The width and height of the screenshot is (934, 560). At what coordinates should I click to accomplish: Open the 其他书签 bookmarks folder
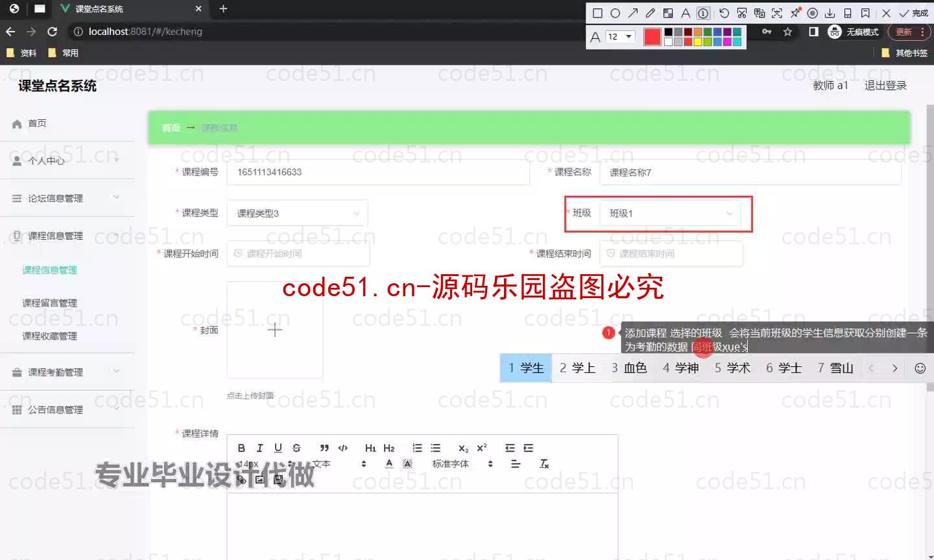[x=905, y=53]
